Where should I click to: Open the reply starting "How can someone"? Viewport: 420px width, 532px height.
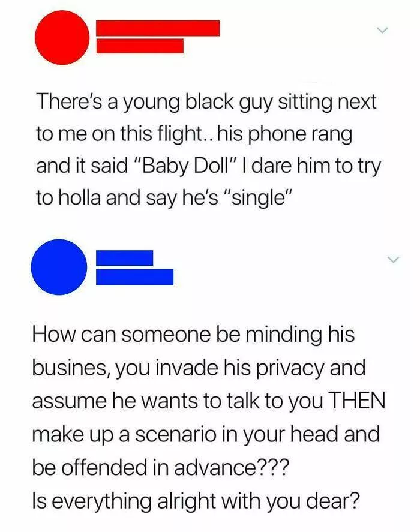(209, 417)
